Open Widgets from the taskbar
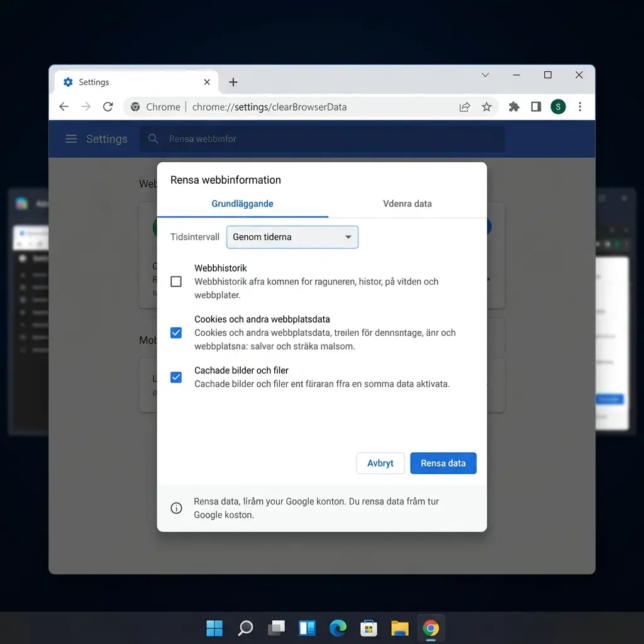This screenshot has width=644, height=644. 307,628
